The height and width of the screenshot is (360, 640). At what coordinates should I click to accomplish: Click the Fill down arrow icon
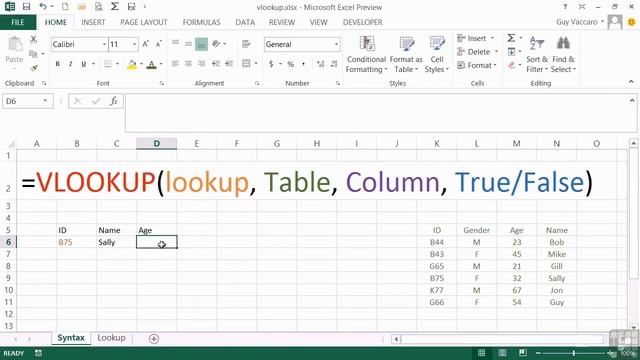(511, 51)
